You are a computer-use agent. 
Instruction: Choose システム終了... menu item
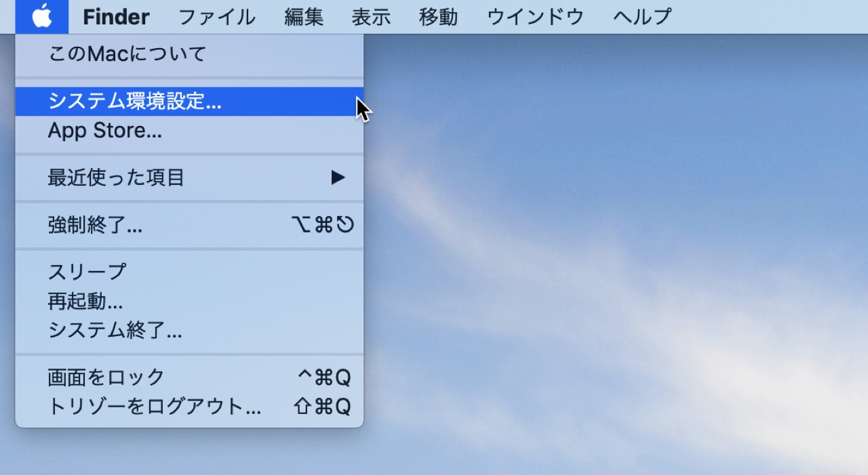click(189, 331)
